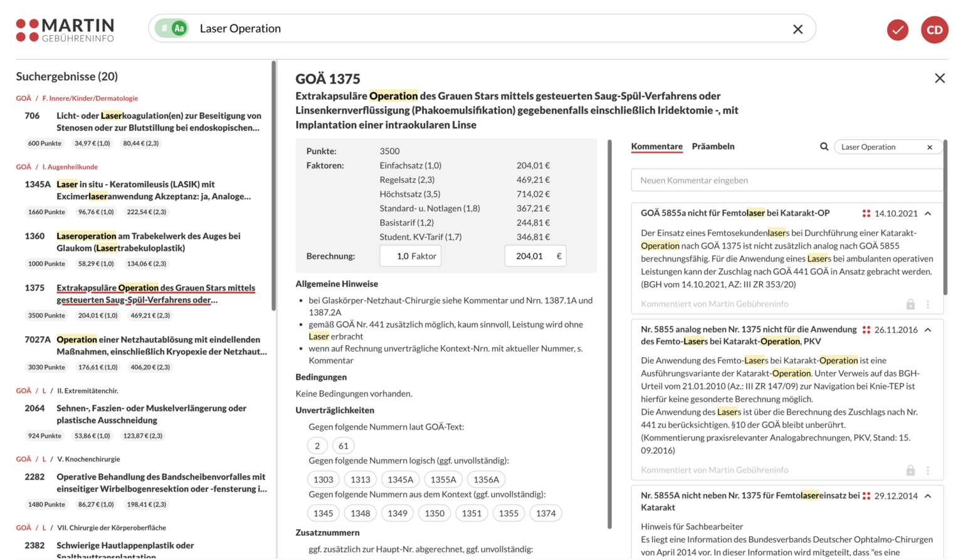This screenshot has height=560, width=963.
Task: Click incompatible number chip 1345A
Action: click(400, 480)
